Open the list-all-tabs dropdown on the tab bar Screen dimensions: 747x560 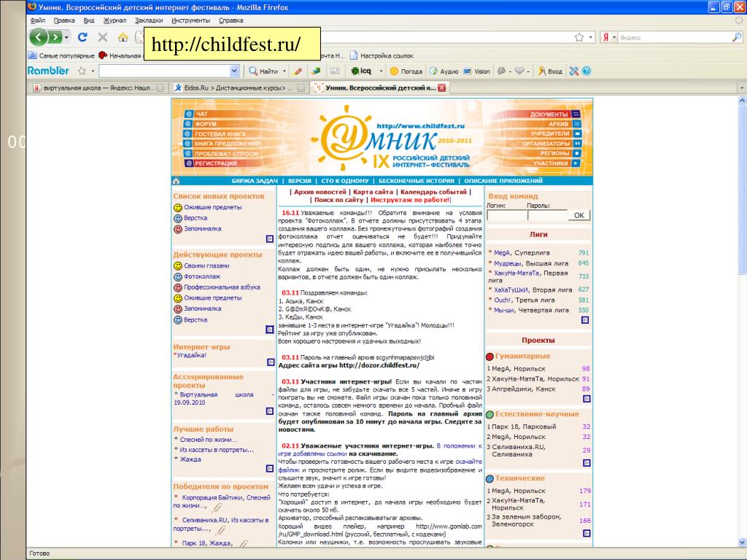coord(741,88)
